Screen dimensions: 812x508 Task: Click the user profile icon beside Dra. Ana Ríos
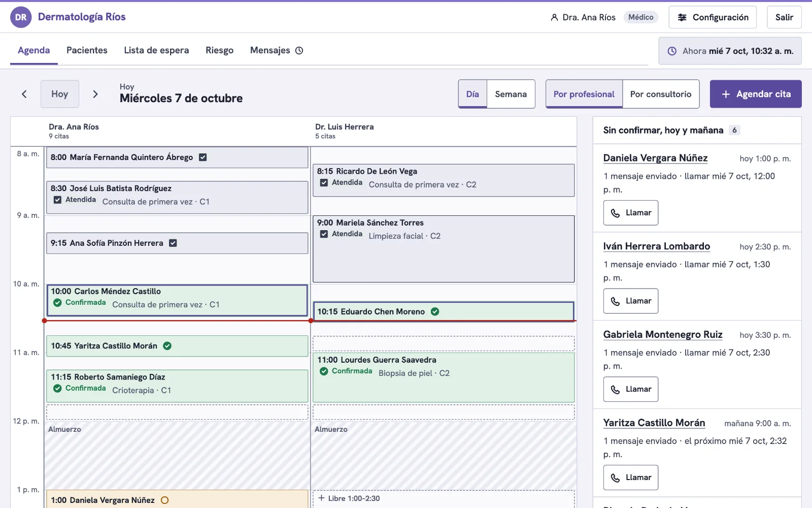pyautogui.click(x=554, y=17)
